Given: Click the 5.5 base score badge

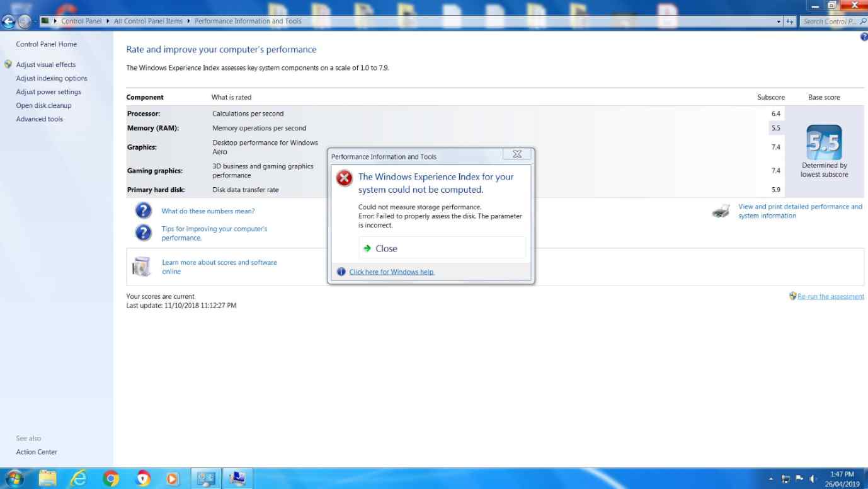Looking at the screenshot, I should click(824, 142).
